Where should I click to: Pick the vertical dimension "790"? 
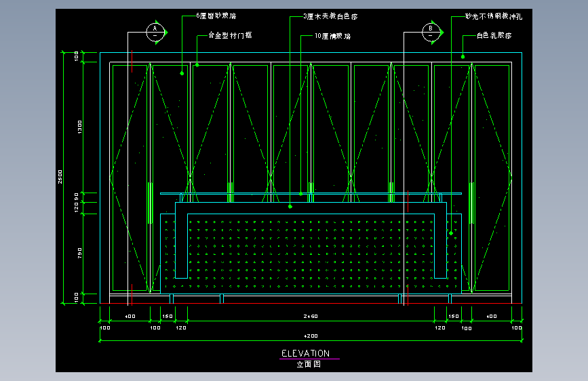coord(79,253)
